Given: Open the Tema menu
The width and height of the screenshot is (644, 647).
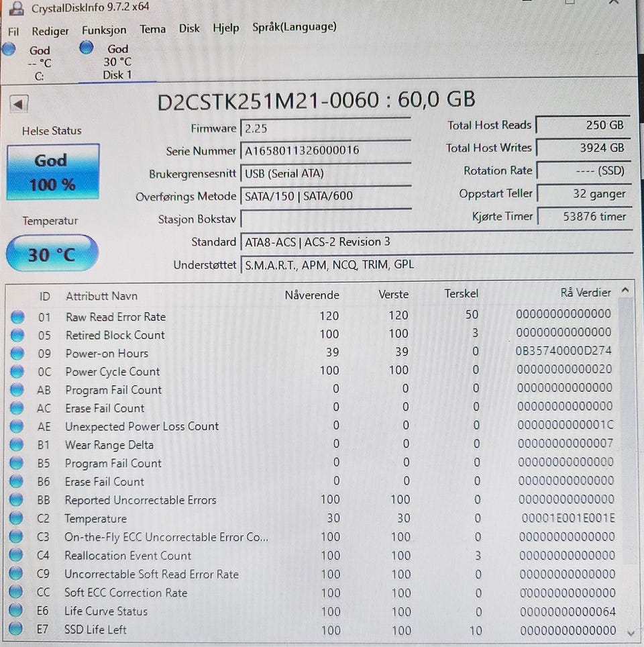Looking at the screenshot, I should click(153, 30).
